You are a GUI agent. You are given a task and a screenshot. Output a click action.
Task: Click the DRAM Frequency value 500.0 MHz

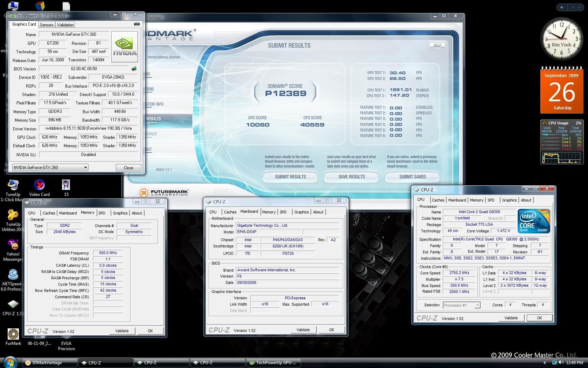[x=108, y=253]
